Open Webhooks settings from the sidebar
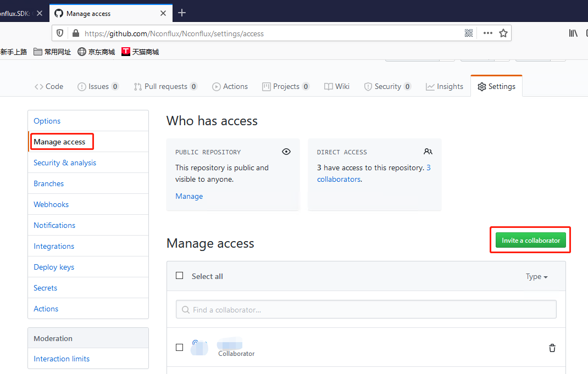Image resolution: width=588 pixels, height=374 pixels. (51, 204)
